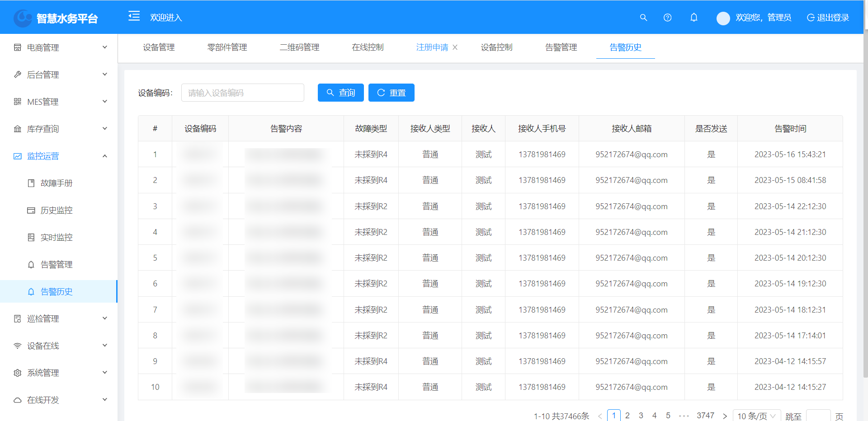Go to page 5 in pagination
The height and width of the screenshot is (421, 868).
[668, 416]
